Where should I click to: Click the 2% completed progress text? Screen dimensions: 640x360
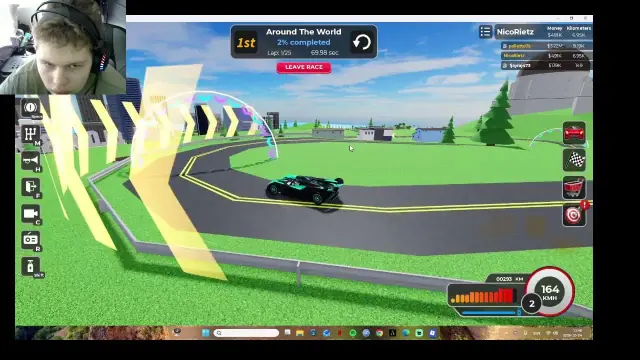coord(304,42)
